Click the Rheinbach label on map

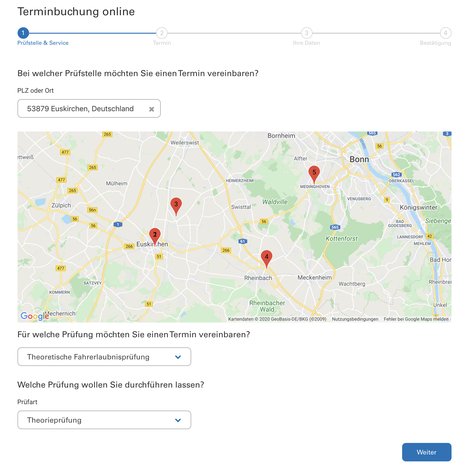point(258,278)
